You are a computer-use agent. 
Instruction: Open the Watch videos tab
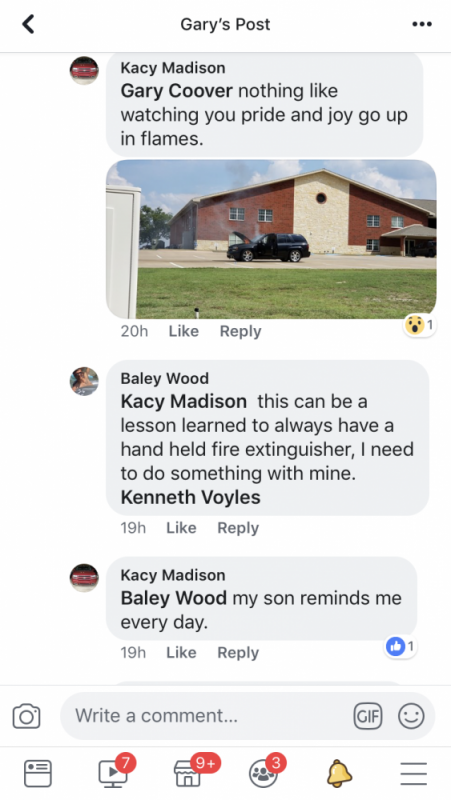[x=114, y=771]
